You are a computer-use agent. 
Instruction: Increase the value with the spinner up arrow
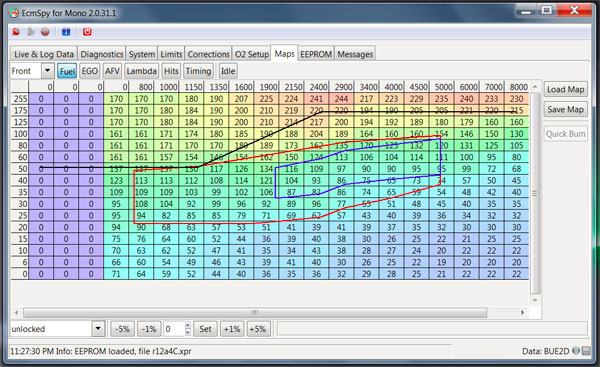[188, 325]
